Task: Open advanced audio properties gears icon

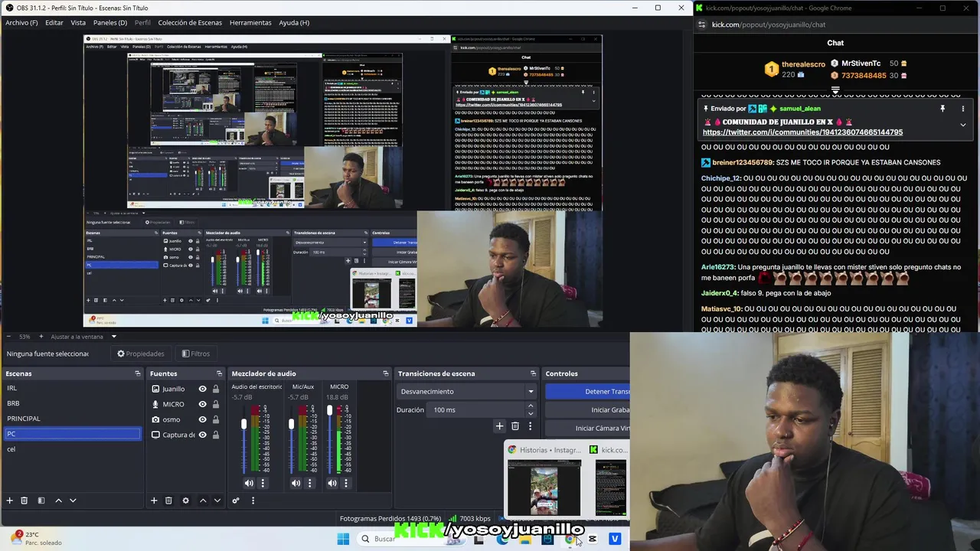Action: coord(236,500)
